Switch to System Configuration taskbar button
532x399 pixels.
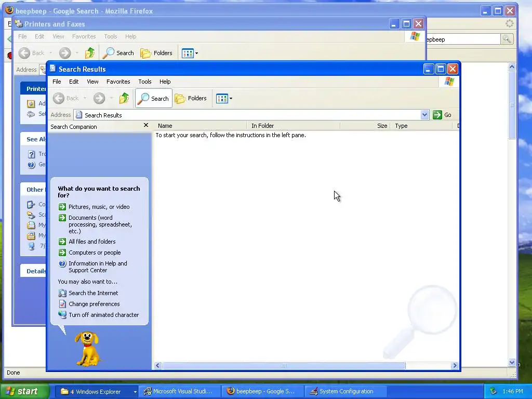pos(345,392)
